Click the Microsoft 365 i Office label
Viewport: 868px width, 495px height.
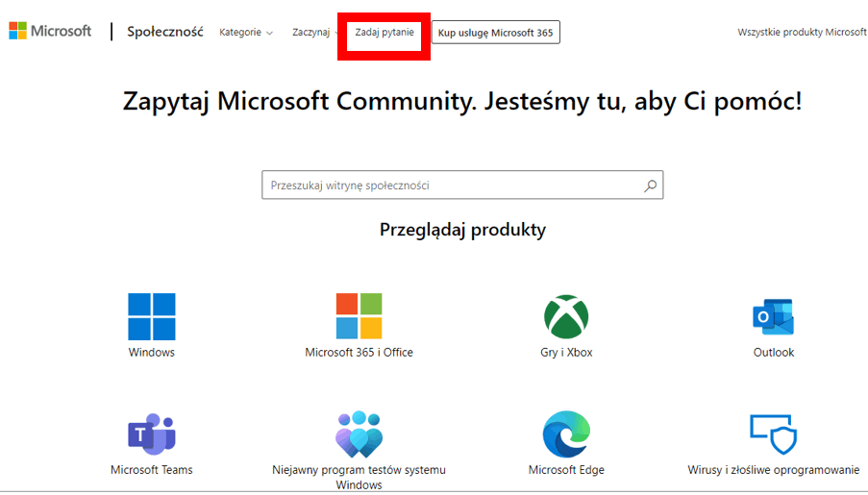tap(359, 352)
